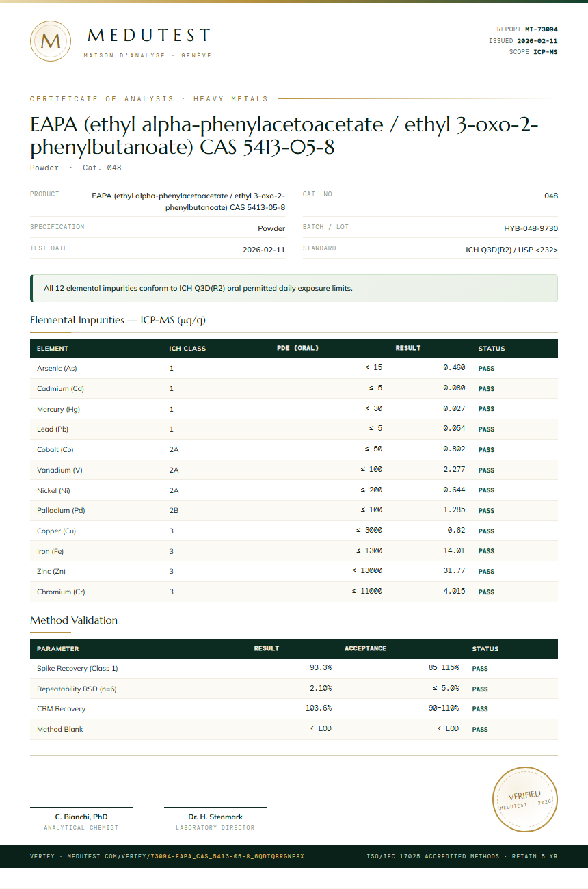Select Arsenic result 0.460

point(454,368)
